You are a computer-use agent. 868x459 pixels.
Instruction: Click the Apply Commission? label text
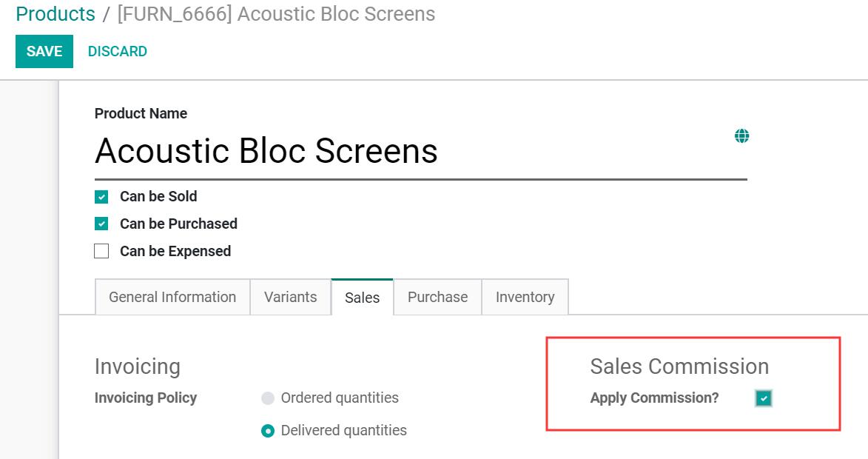click(x=654, y=398)
